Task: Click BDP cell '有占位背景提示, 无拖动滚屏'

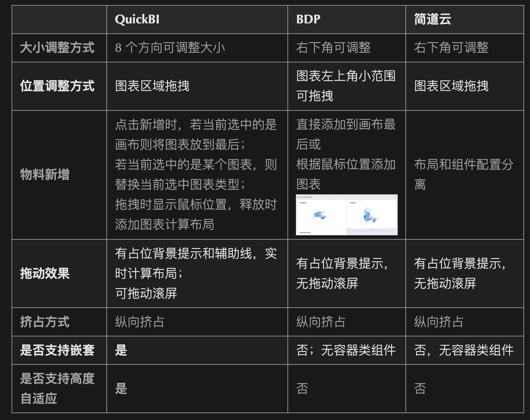Action: pos(342,273)
